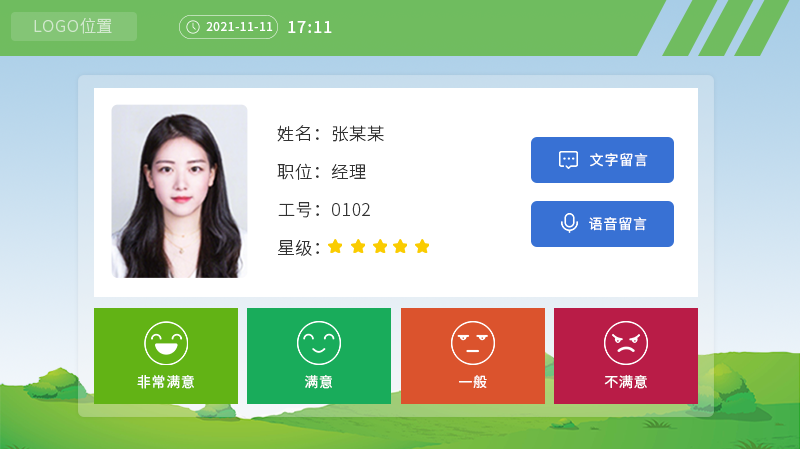This screenshot has height=449, width=800.
Task: Select the fifth yellow rating star
Action: pyautogui.click(x=422, y=246)
